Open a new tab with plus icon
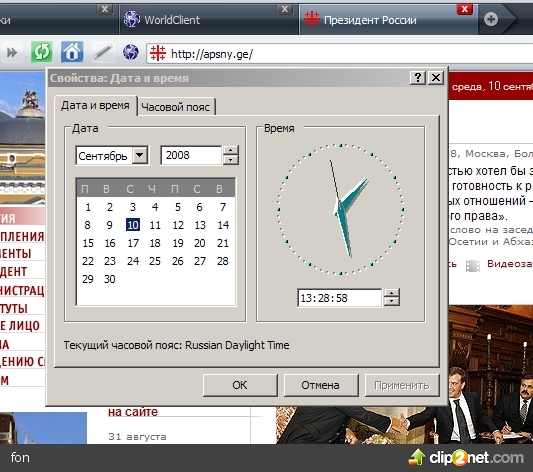 [491, 19]
